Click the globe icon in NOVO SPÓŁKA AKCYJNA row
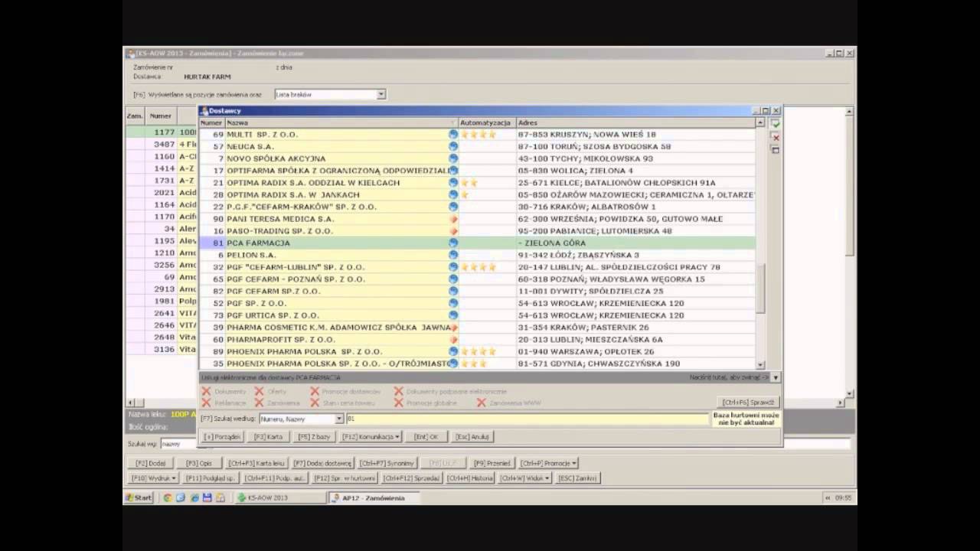The width and height of the screenshot is (980, 551). (x=453, y=158)
